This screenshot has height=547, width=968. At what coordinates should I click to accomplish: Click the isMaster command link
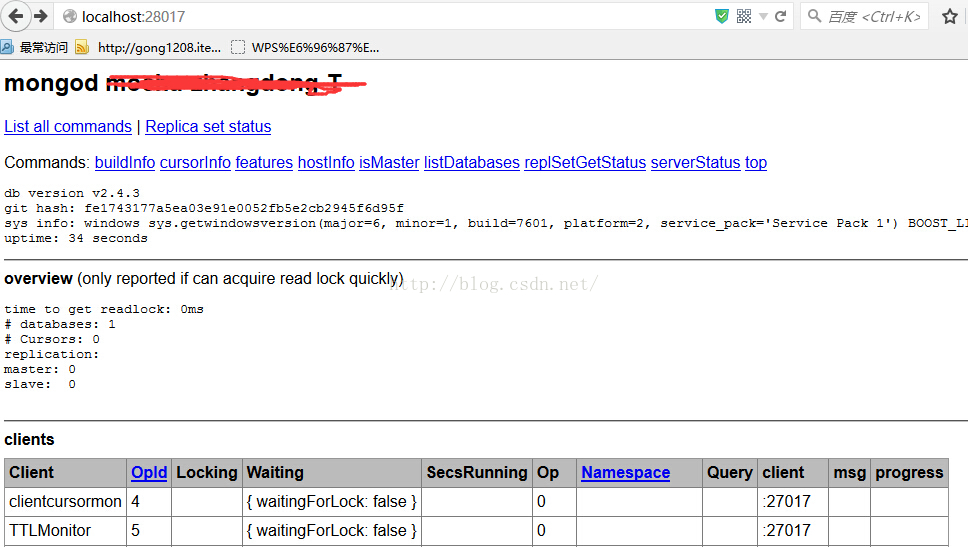389,162
